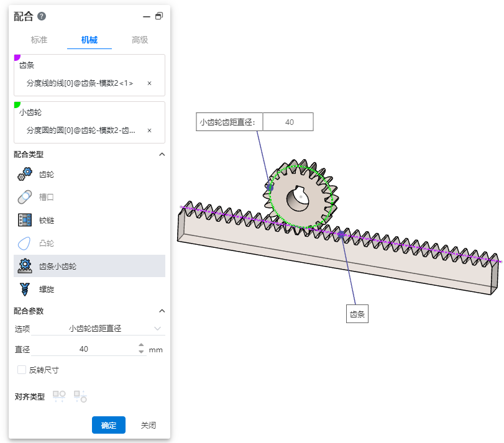The image size is (504, 443).
Task: Select the second 对齐类型 alignment icon
Action: (x=80, y=396)
